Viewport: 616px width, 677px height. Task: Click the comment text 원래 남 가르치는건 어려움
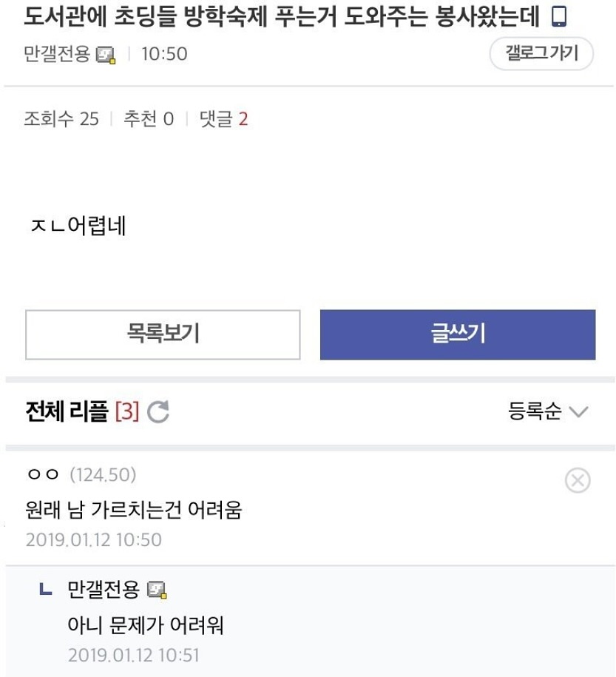[x=134, y=509]
